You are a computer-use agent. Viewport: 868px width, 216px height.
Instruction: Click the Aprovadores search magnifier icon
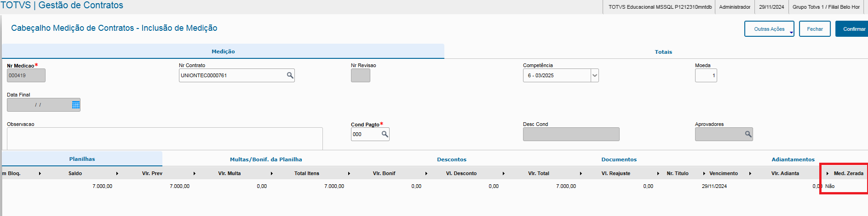(748, 134)
